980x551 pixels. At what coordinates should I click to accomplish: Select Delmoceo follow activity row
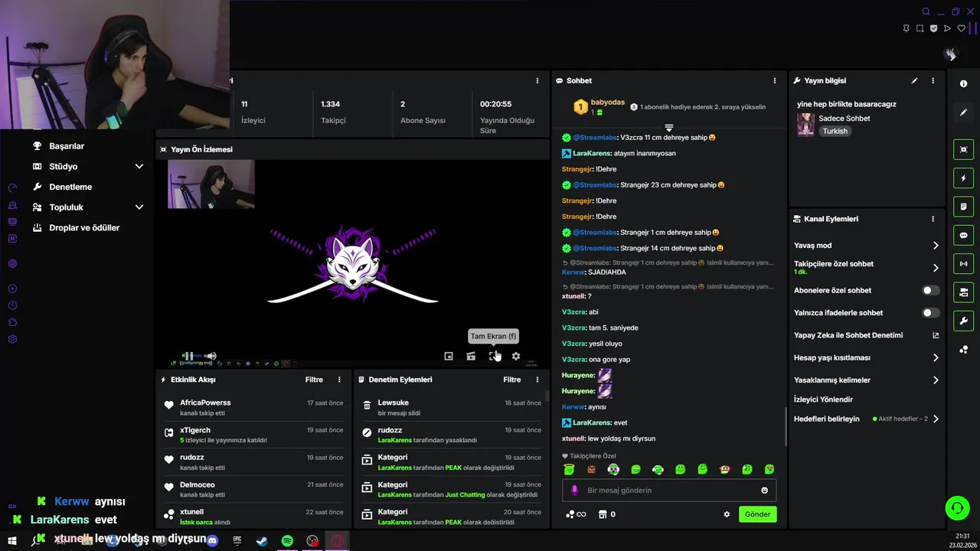[x=253, y=489]
